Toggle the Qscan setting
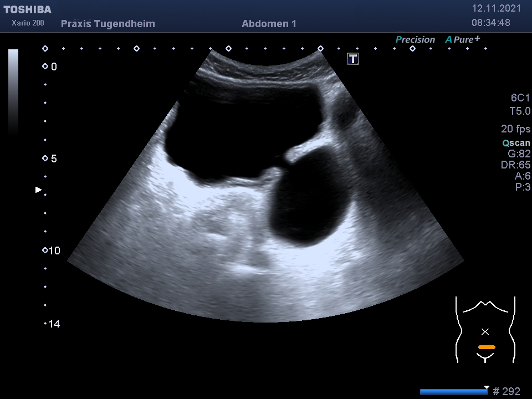The image size is (532, 399). tap(516, 142)
